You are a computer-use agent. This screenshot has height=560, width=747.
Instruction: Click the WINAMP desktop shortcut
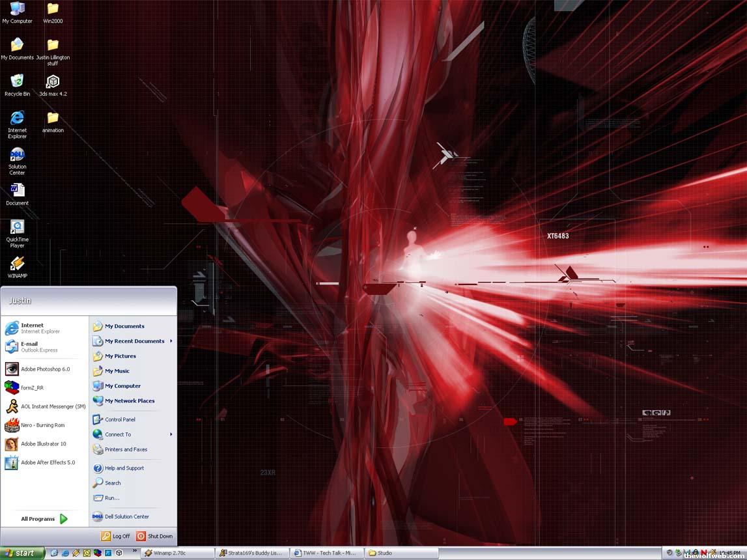[17, 264]
